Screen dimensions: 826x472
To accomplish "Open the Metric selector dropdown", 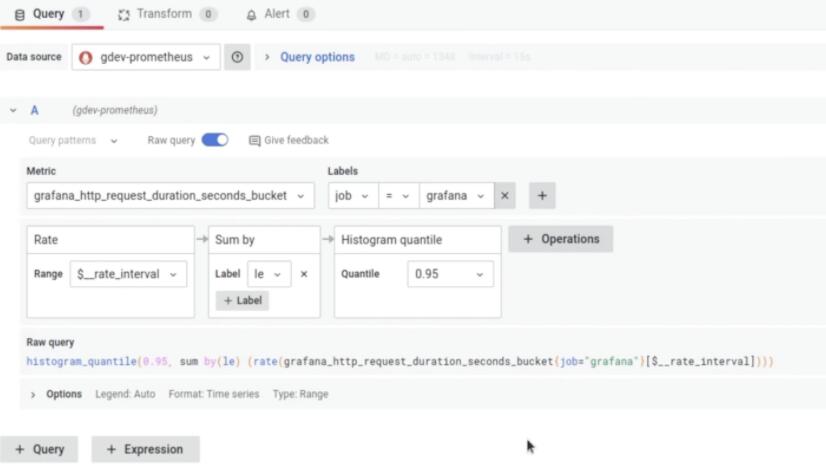I will point(170,195).
